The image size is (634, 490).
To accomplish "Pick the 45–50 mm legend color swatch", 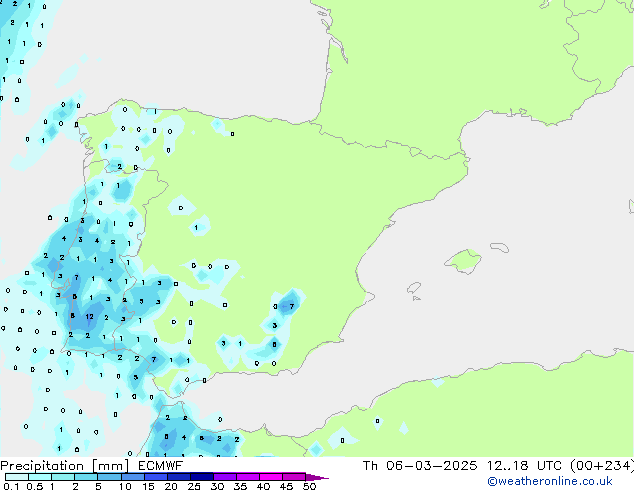I will [x=294, y=477].
